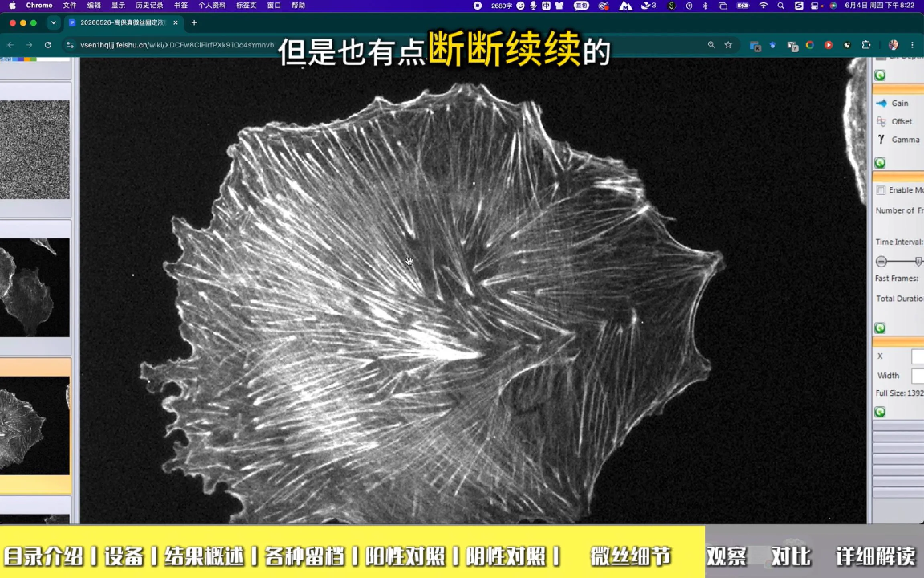Open Wi-Fi status in menu bar

pyautogui.click(x=763, y=6)
